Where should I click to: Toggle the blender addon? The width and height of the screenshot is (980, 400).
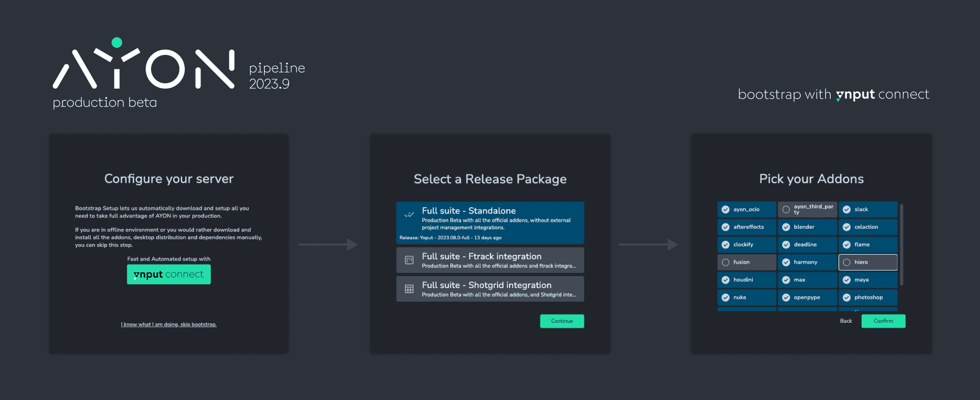pos(807,227)
